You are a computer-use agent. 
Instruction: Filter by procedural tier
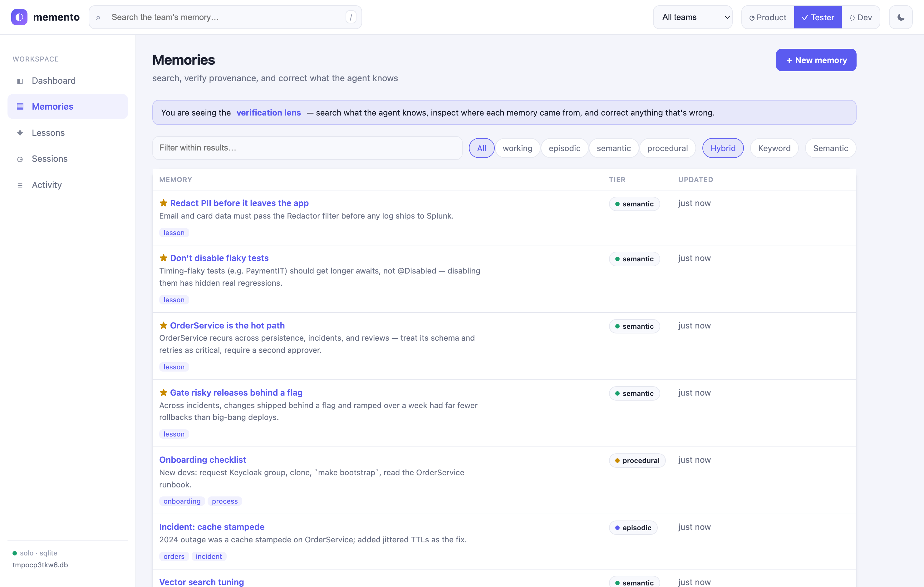(x=667, y=148)
